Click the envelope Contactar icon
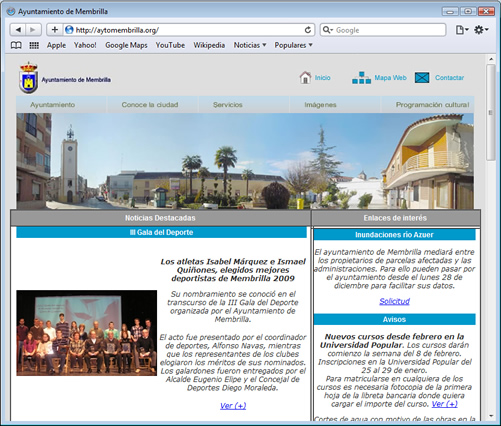 pos(422,78)
